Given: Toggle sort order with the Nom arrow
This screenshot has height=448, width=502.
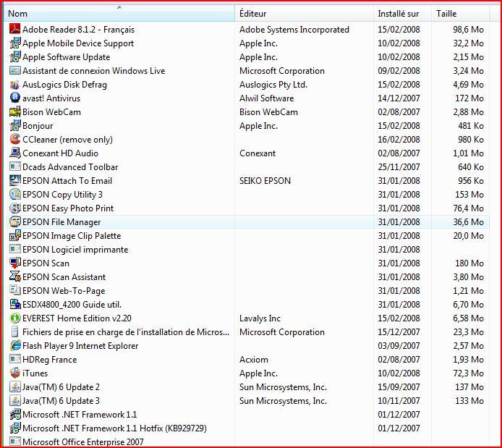Looking at the screenshot, I should pos(119,7).
